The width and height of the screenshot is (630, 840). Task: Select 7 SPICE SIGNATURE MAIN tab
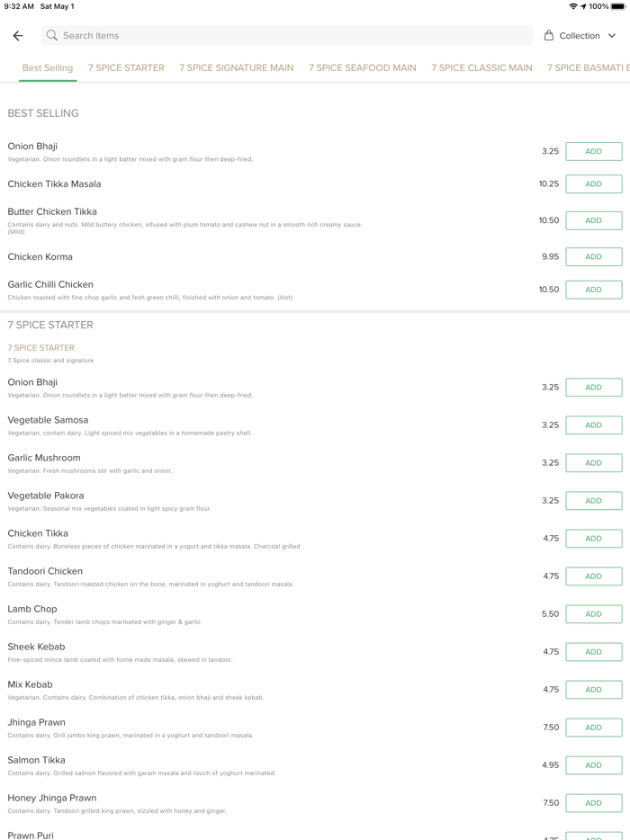[237, 67]
